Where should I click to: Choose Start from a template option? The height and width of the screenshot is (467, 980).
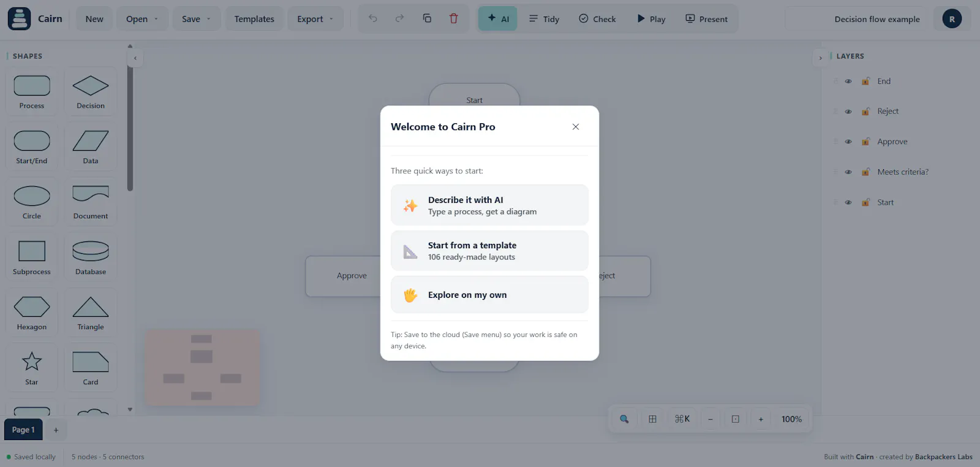[x=489, y=251]
